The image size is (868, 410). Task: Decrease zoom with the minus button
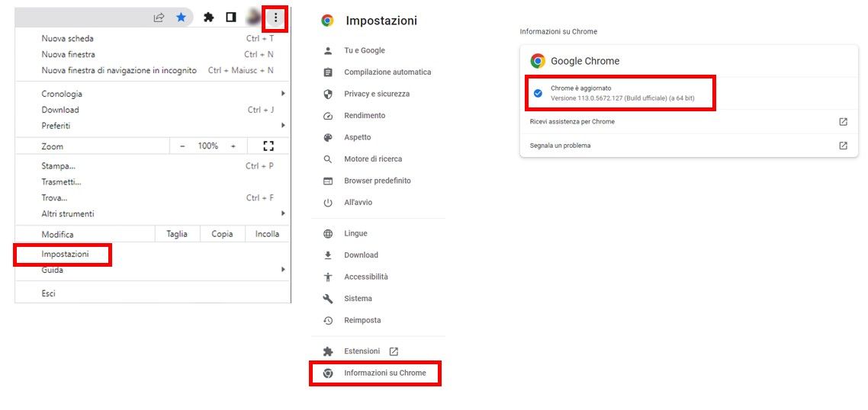[183, 146]
